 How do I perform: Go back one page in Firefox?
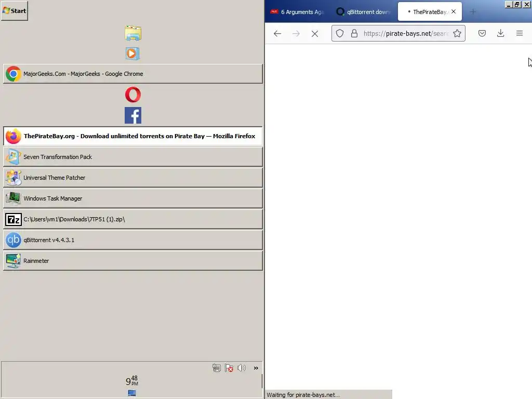277,33
